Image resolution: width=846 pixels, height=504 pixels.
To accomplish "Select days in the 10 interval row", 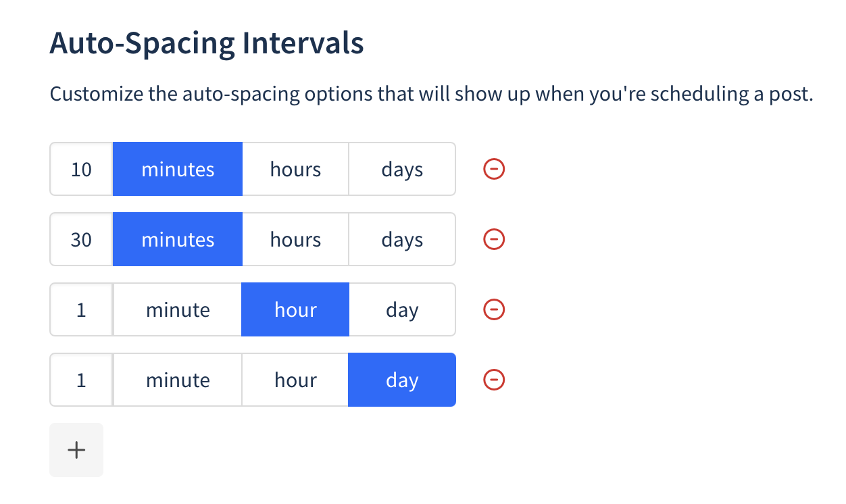I will click(402, 169).
